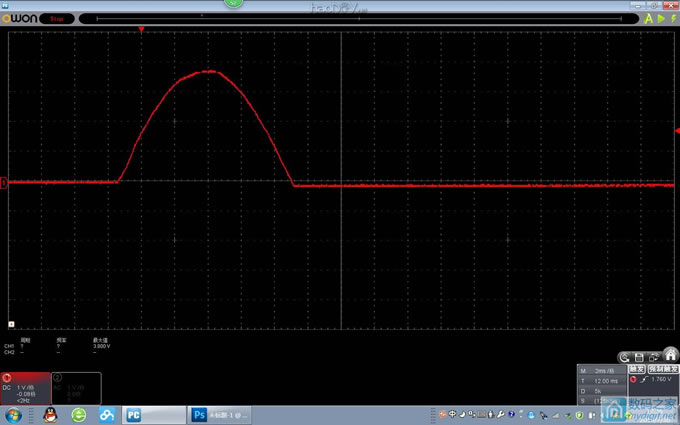The height and width of the screenshot is (425, 680).
Task: Open Photoshop from the Windows taskbar
Action: (219, 414)
